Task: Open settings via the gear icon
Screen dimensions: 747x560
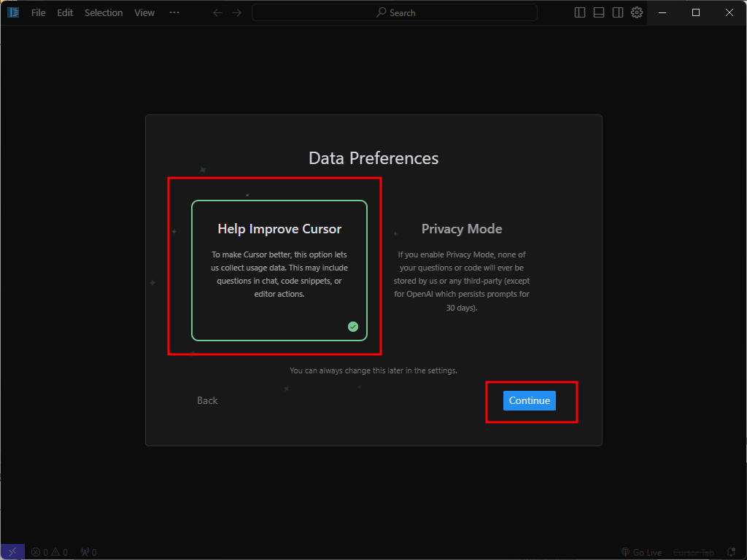Action: click(637, 12)
